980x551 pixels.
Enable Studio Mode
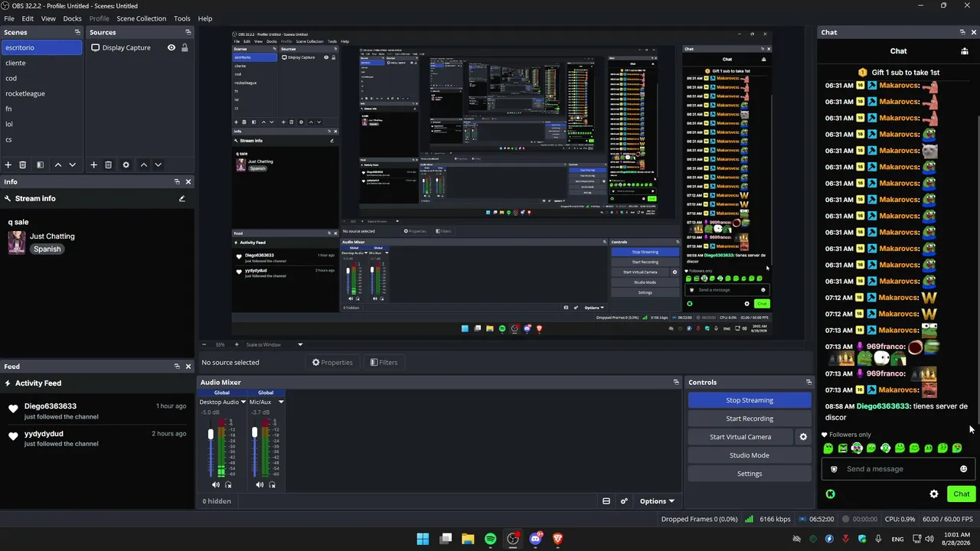click(x=750, y=455)
